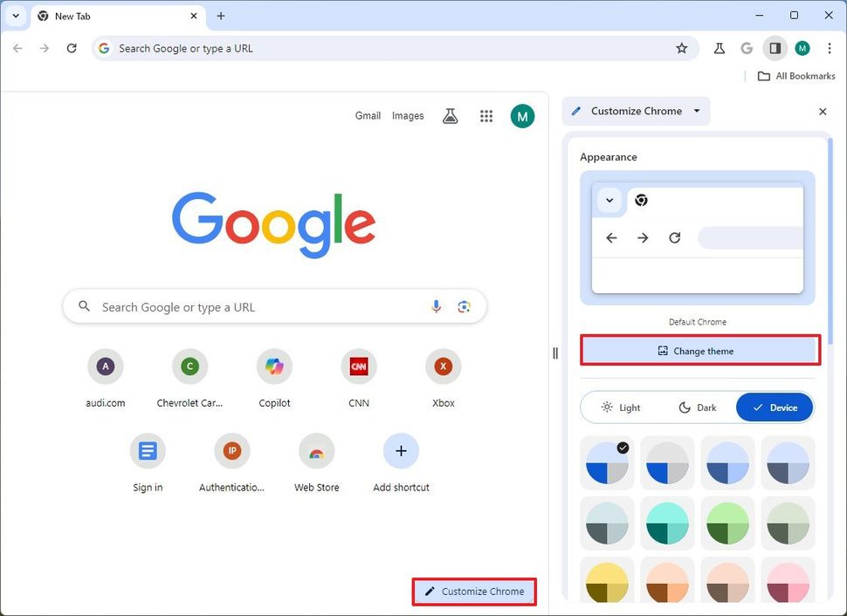Open the Google apps grid launcher

[486, 115]
